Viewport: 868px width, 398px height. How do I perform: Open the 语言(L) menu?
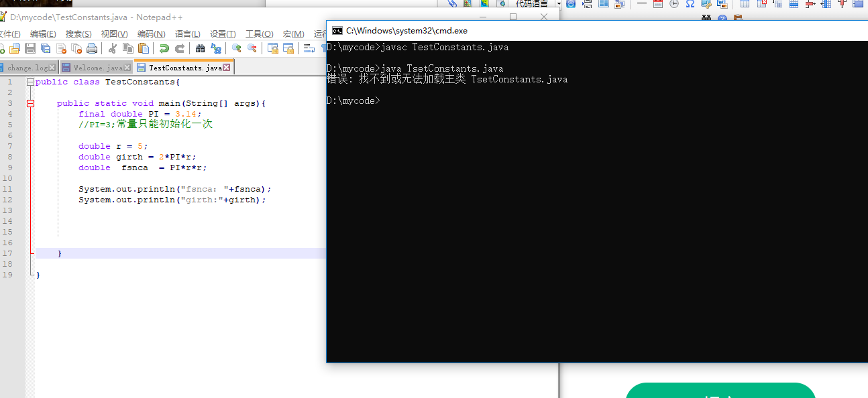tap(187, 34)
